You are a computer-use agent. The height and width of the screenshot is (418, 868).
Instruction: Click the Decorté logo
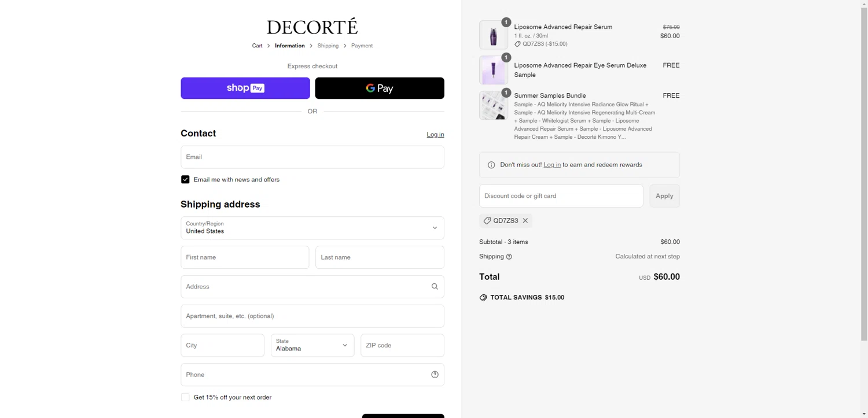click(312, 27)
